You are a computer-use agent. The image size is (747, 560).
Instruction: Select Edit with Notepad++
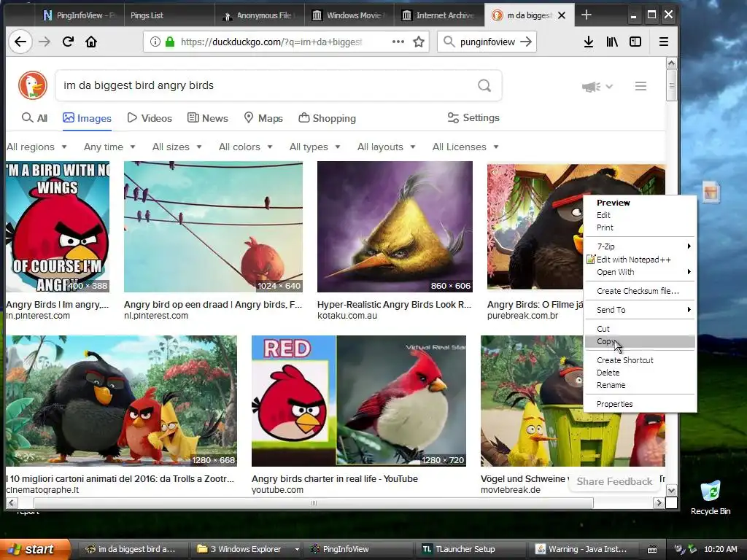click(x=639, y=260)
